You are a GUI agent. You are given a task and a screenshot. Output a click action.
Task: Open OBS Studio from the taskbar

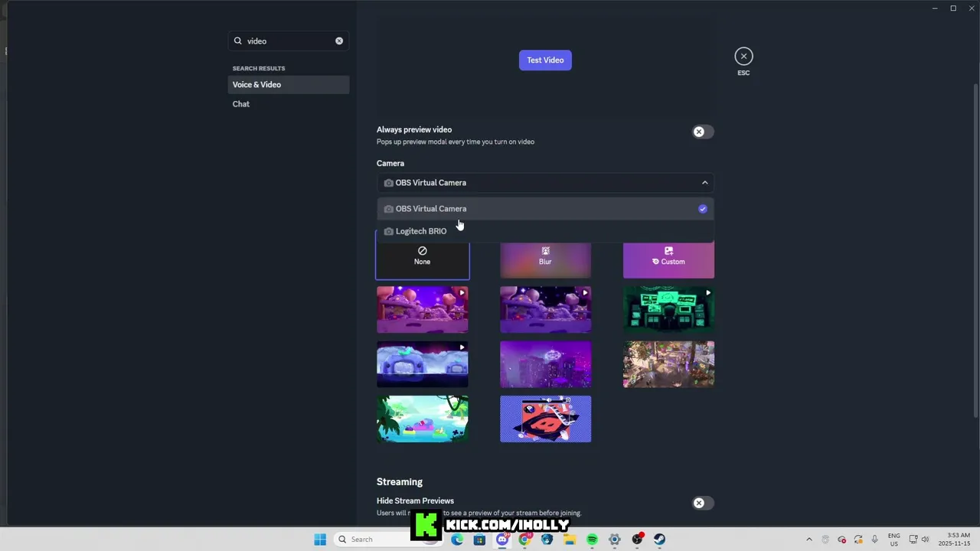637,540
